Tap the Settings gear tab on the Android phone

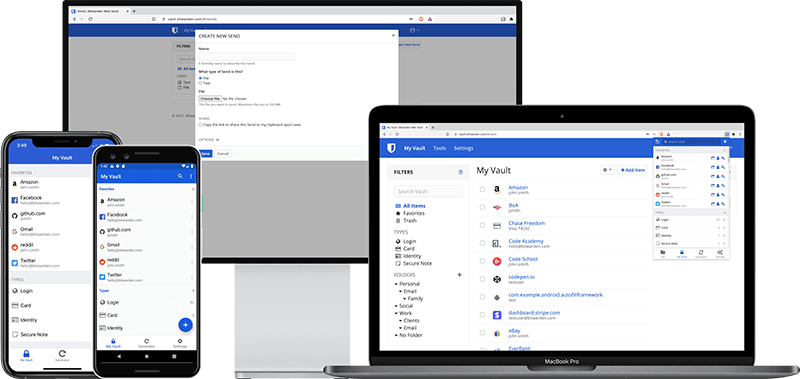pyautogui.click(x=179, y=343)
